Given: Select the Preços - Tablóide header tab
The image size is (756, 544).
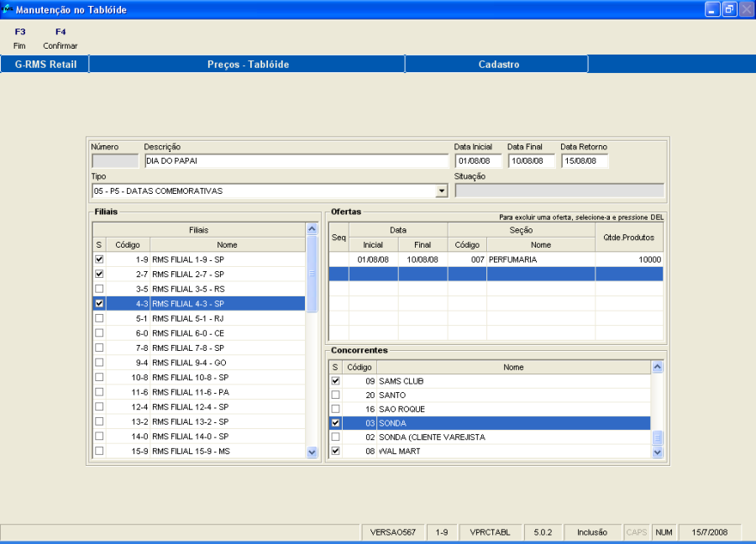Looking at the screenshot, I should [x=247, y=65].
